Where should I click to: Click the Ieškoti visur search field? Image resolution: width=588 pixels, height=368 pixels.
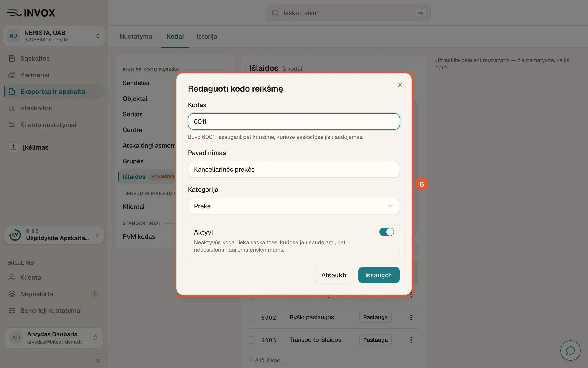(348, 13)
